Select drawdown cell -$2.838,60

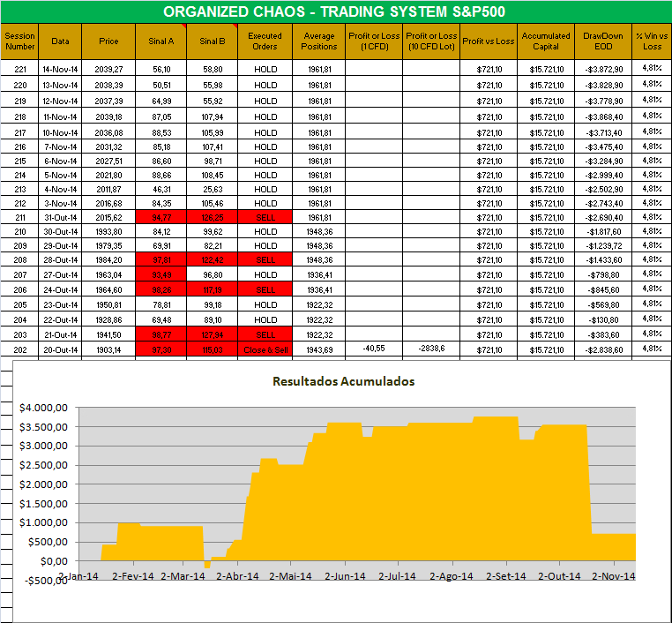click(x=603, y=349)
